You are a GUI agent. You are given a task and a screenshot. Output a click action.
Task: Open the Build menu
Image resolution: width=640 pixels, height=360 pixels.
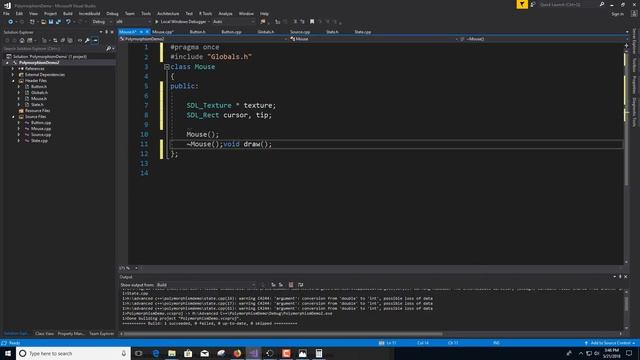68,13
